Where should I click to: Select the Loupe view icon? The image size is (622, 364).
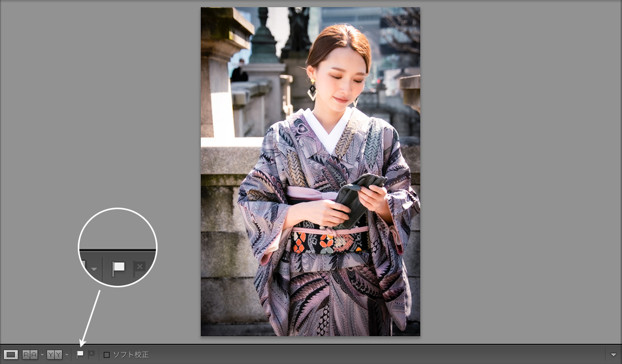(x=11, y=354)
